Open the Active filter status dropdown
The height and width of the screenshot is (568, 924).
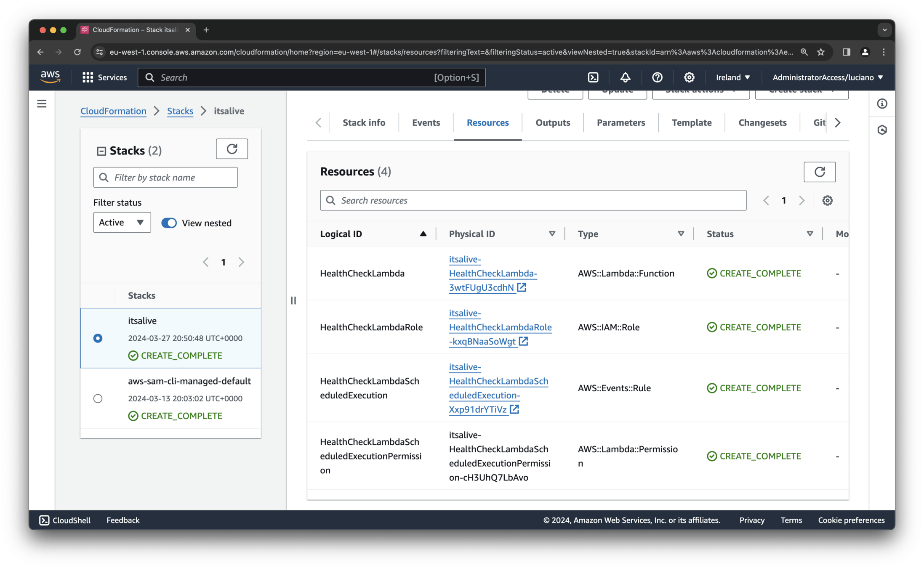pyautogui.click(x=122, y=223)
